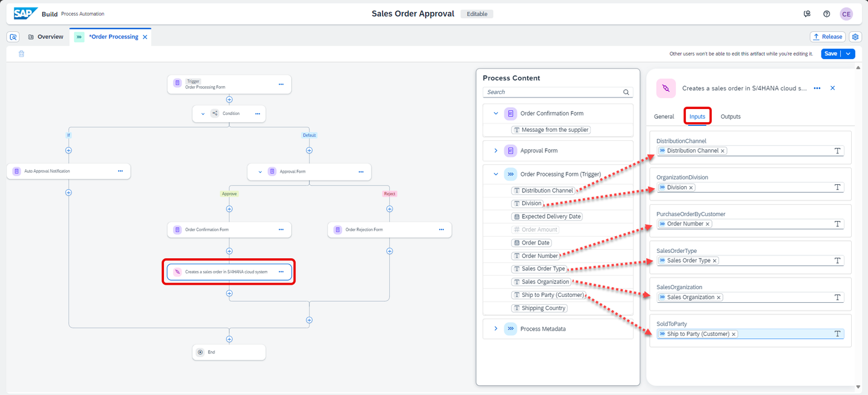Open more options for Approval Form step

pos(361,172)
